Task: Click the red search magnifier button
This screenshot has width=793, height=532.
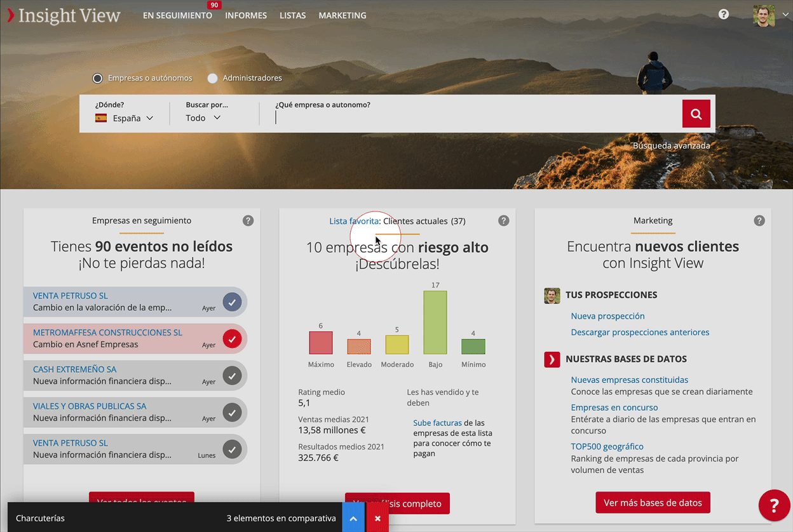Action: 696,114
